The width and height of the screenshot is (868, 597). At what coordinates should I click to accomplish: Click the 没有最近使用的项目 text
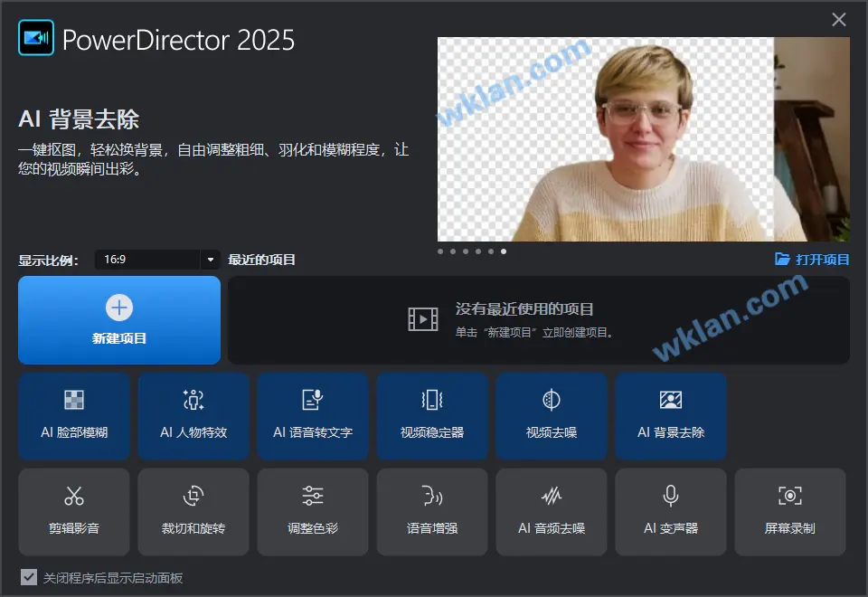click(x=524, y=309)
